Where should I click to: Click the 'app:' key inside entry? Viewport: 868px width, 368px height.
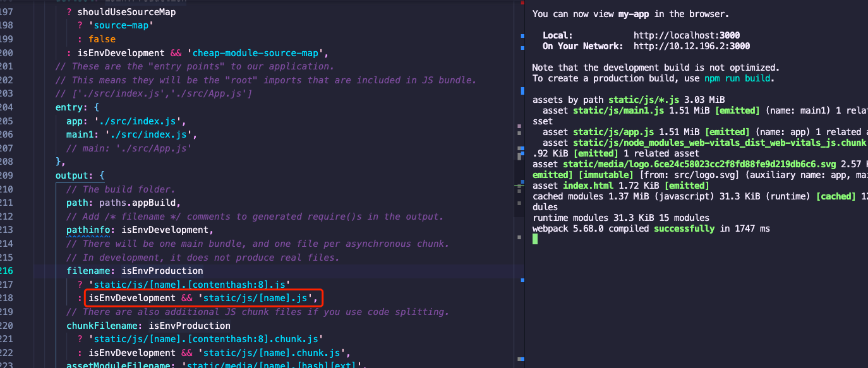(x=77, y=121)
